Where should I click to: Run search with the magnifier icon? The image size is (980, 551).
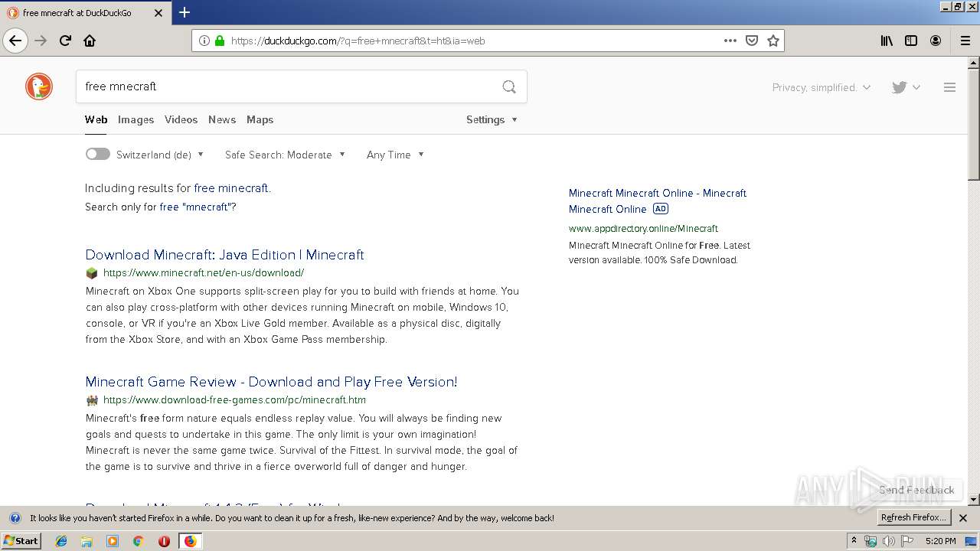coord(509,86)
